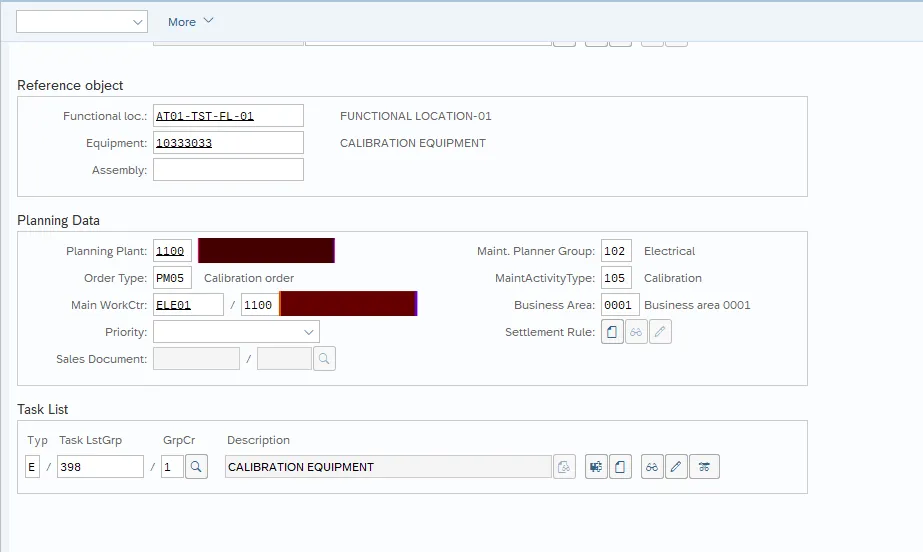Display task list using the glasses icon

coord(652,466)
